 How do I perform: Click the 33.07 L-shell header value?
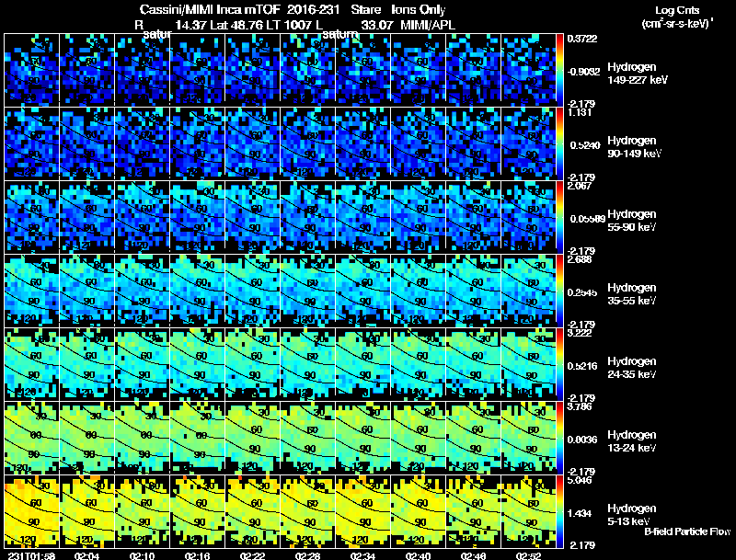(x=377, y=25)
